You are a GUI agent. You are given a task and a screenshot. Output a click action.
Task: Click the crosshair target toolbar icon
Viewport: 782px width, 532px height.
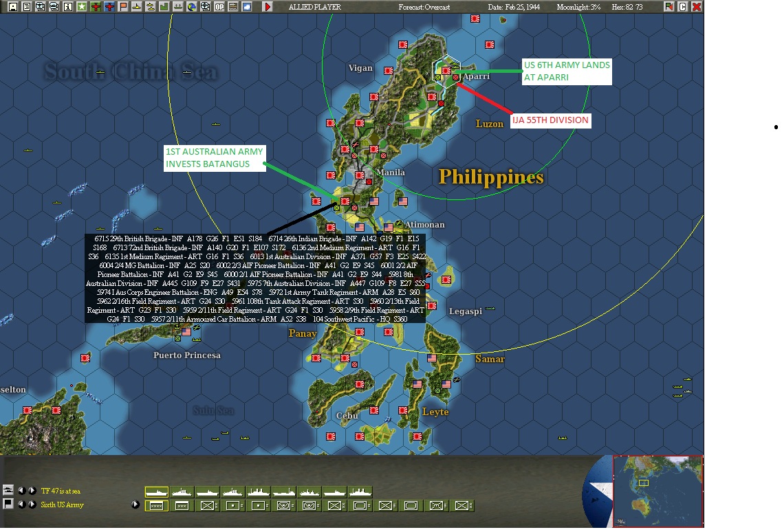coord(205,7)
